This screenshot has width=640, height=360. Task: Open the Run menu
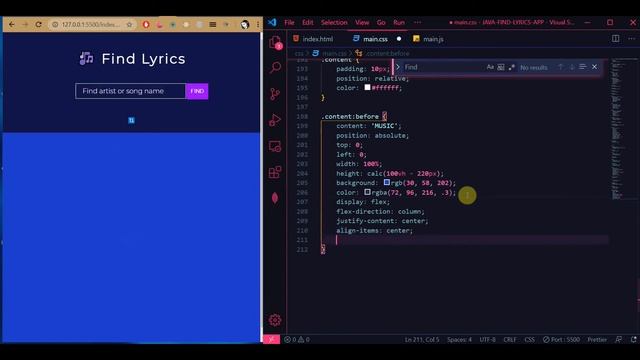(399, 22)
